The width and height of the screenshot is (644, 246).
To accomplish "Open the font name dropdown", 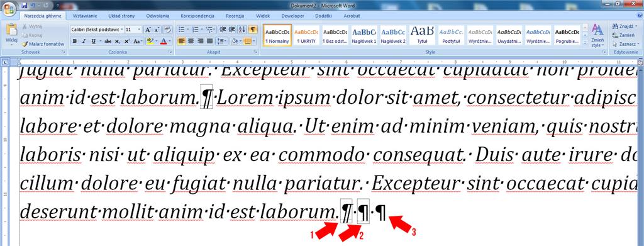I will coord(121,30).
